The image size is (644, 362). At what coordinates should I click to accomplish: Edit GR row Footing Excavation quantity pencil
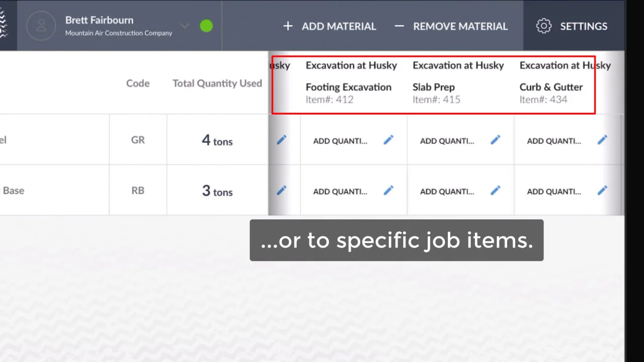point(388,140)
